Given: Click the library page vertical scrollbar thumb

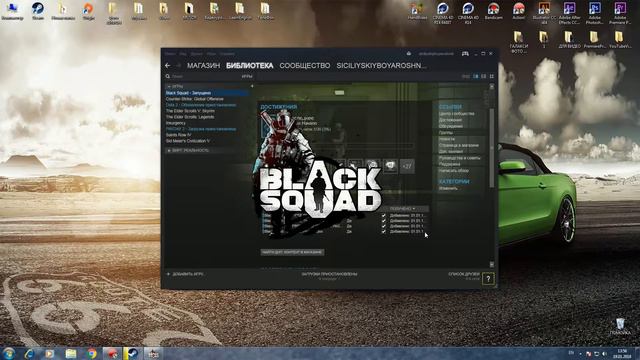Looking at the screenshot, I should (x=491, y=147).
